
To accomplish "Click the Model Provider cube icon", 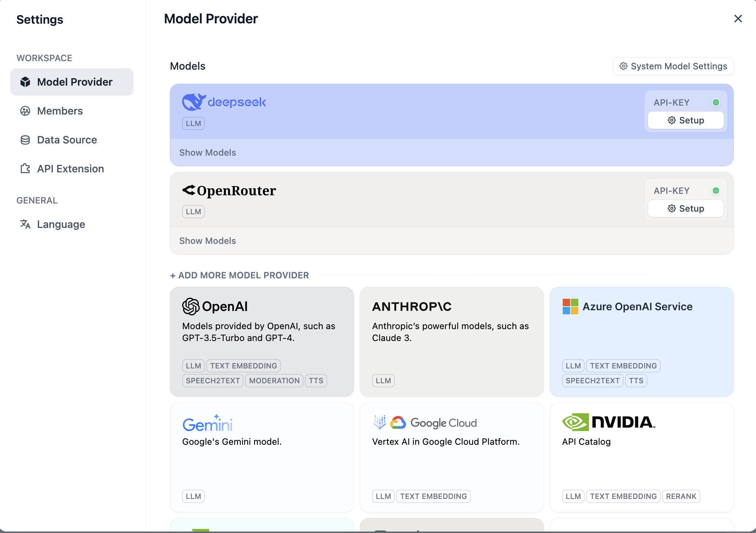I will (x=25, y=82).
